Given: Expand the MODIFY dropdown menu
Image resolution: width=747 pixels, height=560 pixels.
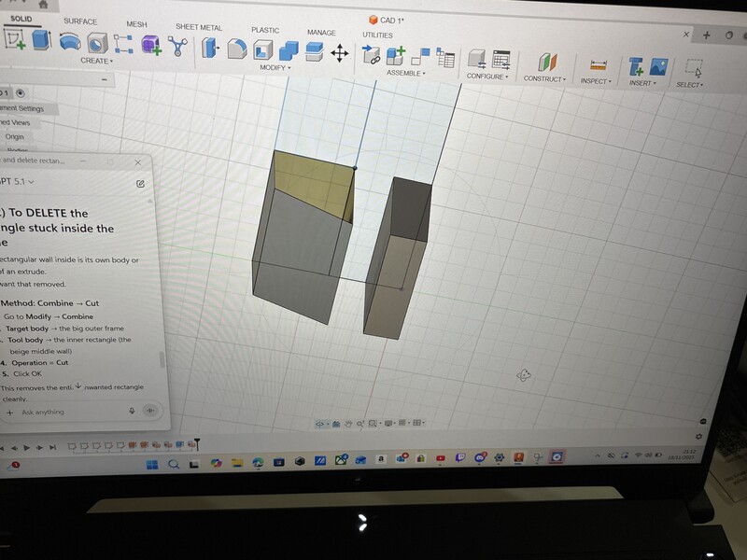Looking at the screenshot, I should 275,68.
